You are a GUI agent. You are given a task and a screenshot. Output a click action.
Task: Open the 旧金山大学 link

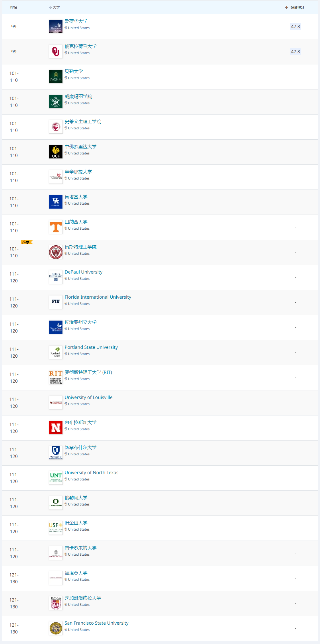coord(76,523)
